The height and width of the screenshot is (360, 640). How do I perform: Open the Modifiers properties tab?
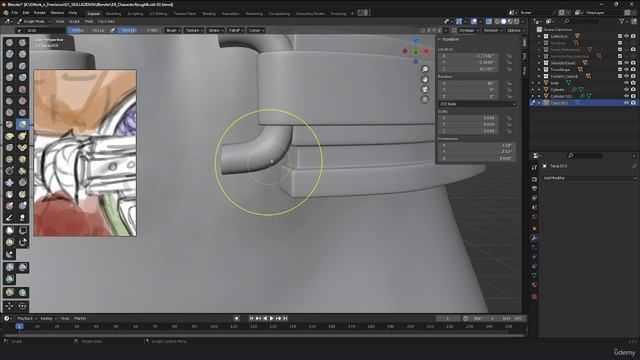point(534,238)
